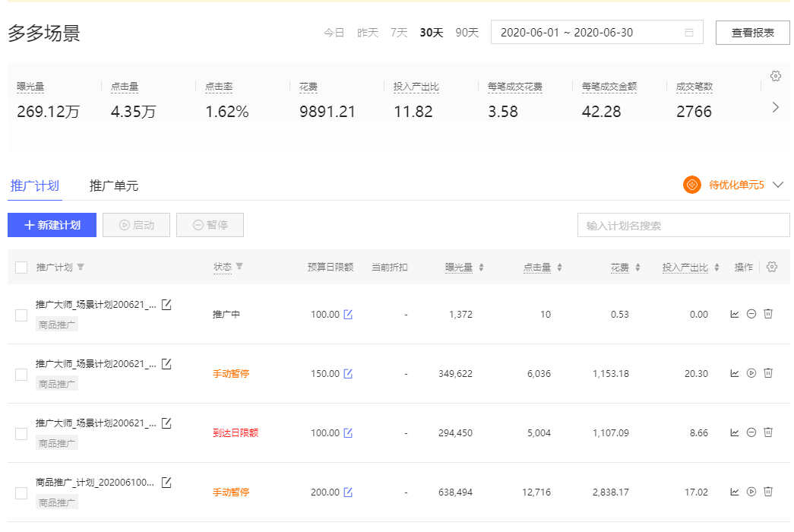Click calendar icon in date range field

689,33
